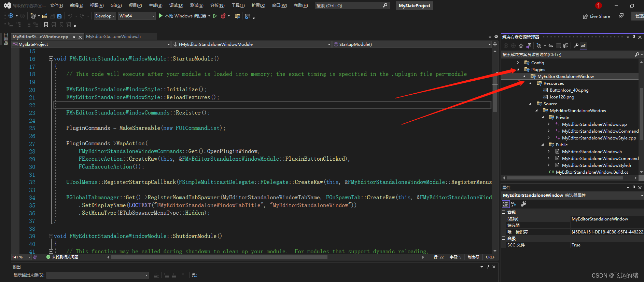Click the Hot Reload flame icon
This screenshot has width=644, height=282.
223,16
